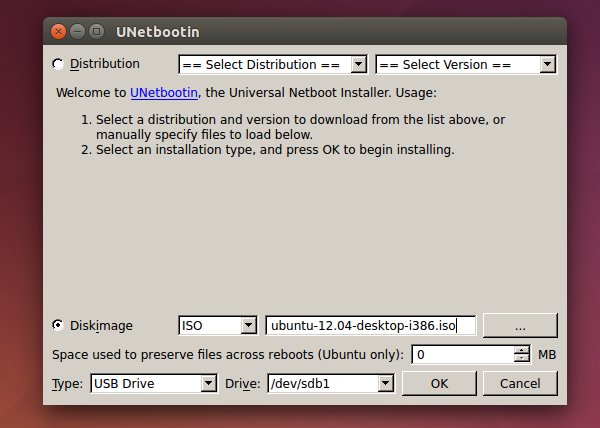Decrease persistent space with down arrow

(x=522, y=358)
